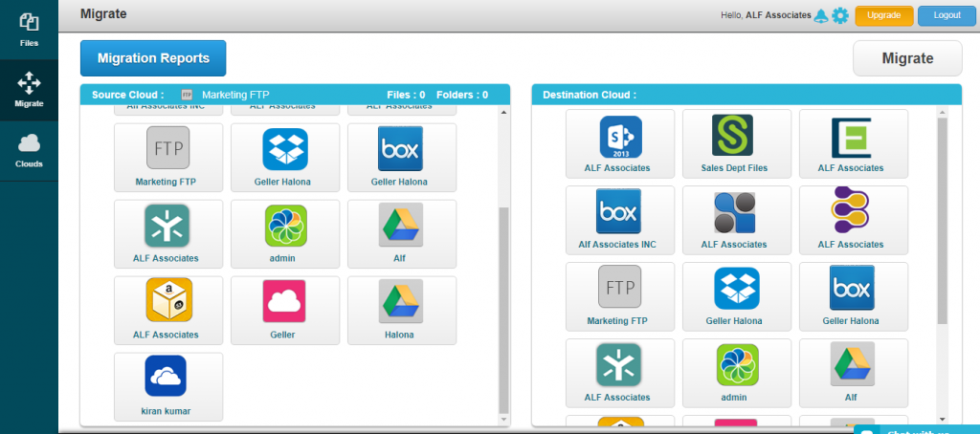Choose Geller Halona Dropbox in source panel

coord(285,158)
